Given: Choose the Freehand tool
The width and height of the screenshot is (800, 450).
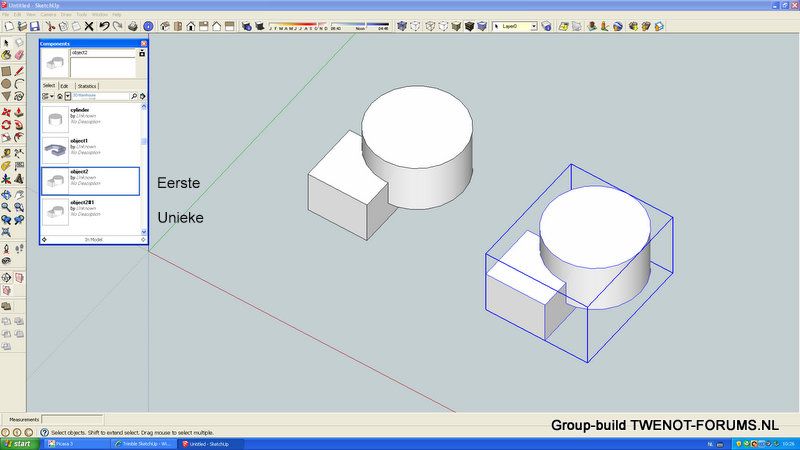Looking at the screenshot, I should [x=19, y=96].
